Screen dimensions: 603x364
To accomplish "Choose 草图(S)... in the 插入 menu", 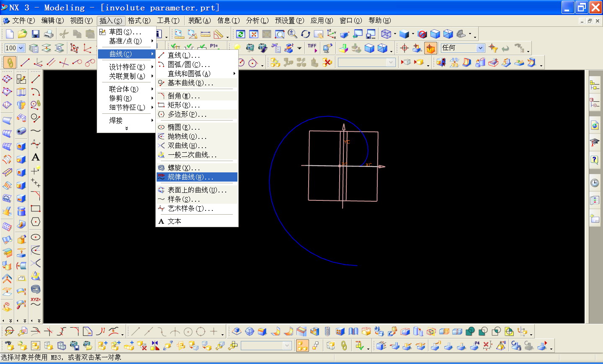I will point(126,32).
